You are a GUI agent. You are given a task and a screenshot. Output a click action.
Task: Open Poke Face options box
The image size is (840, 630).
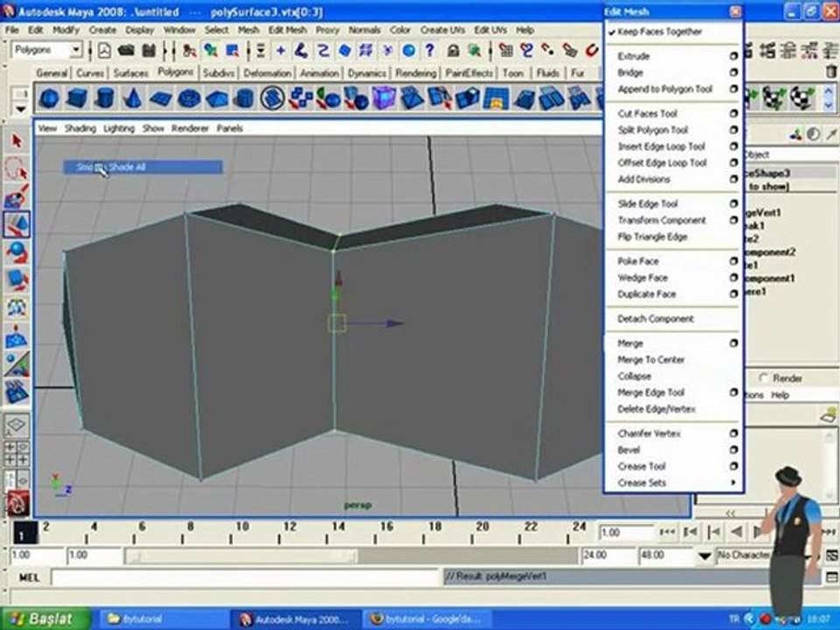coord(733,261)
